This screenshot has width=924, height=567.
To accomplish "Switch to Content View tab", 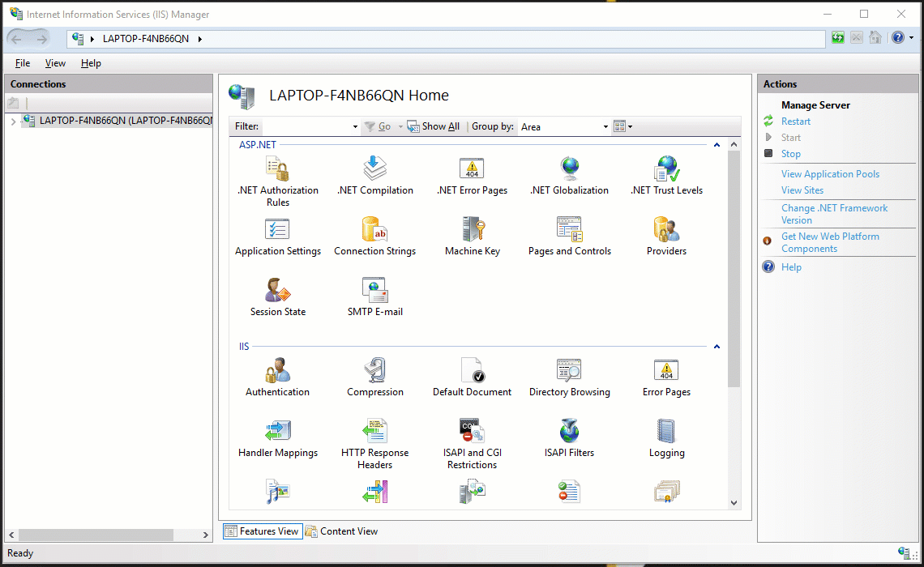I will [x=342, y=531].
